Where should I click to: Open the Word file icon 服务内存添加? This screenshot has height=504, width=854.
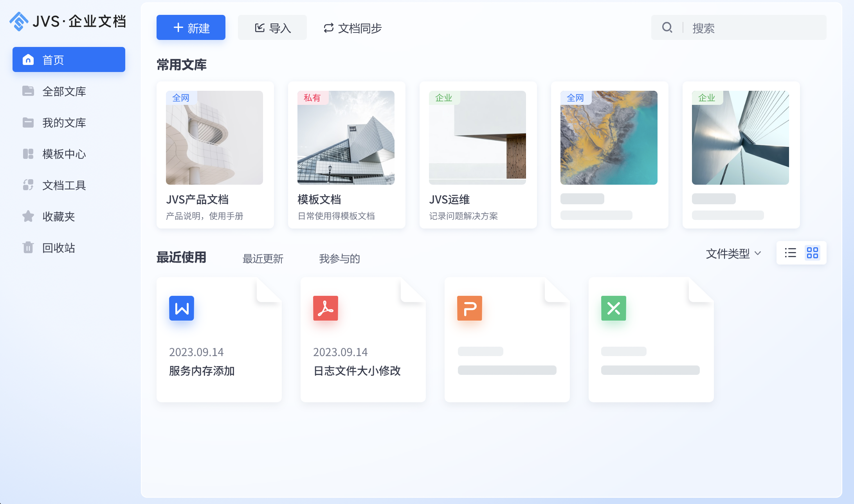click(182, 308)
